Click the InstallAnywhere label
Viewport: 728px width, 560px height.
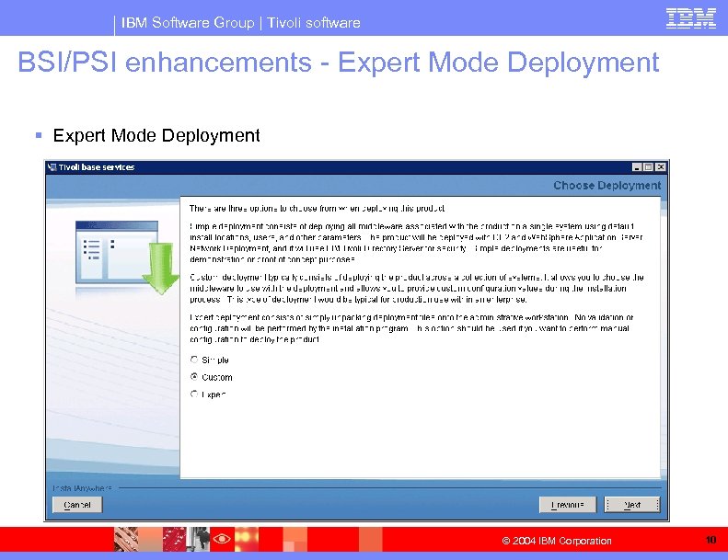pos(82,488)
